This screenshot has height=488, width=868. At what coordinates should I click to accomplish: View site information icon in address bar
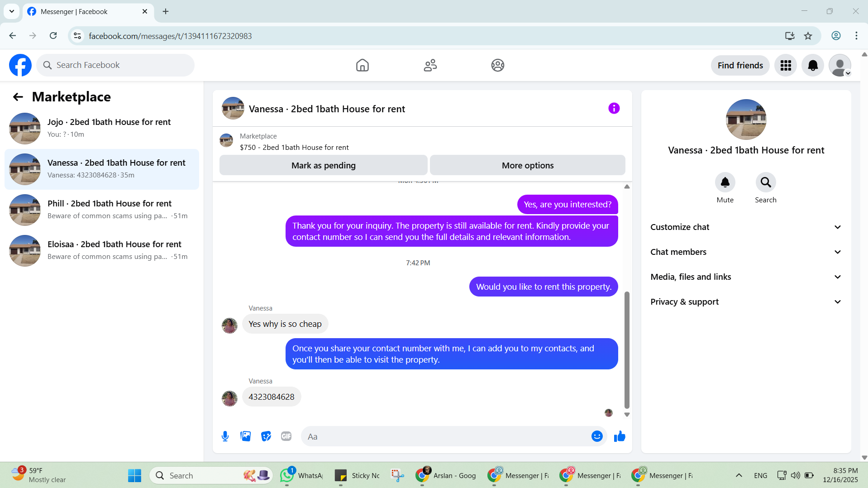tap(77, 36)
